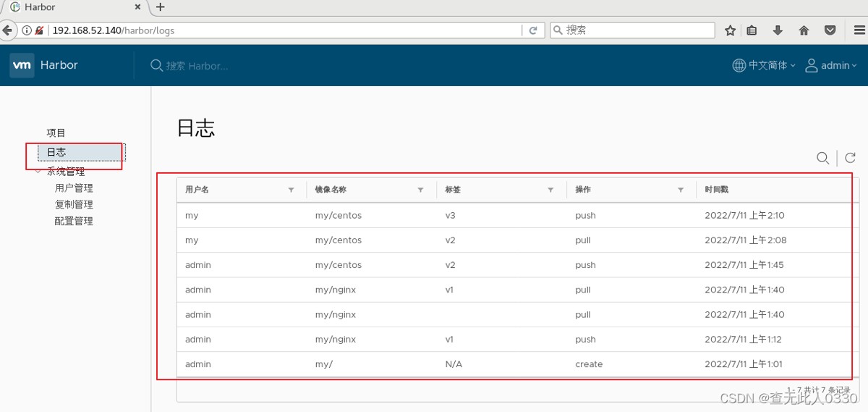The image size is (868, 412).
Task: Click the Harbor title link in header
Action: [59, 65]
